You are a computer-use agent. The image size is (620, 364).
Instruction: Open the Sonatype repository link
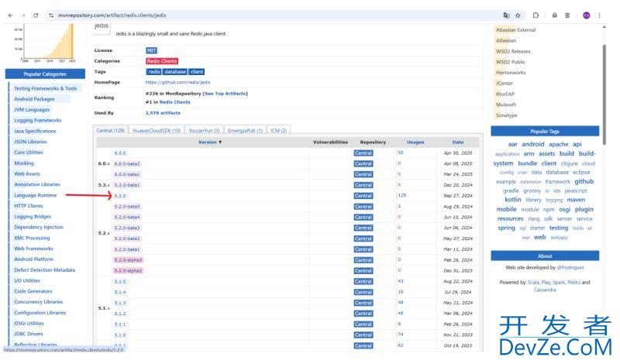pos(507,115)
